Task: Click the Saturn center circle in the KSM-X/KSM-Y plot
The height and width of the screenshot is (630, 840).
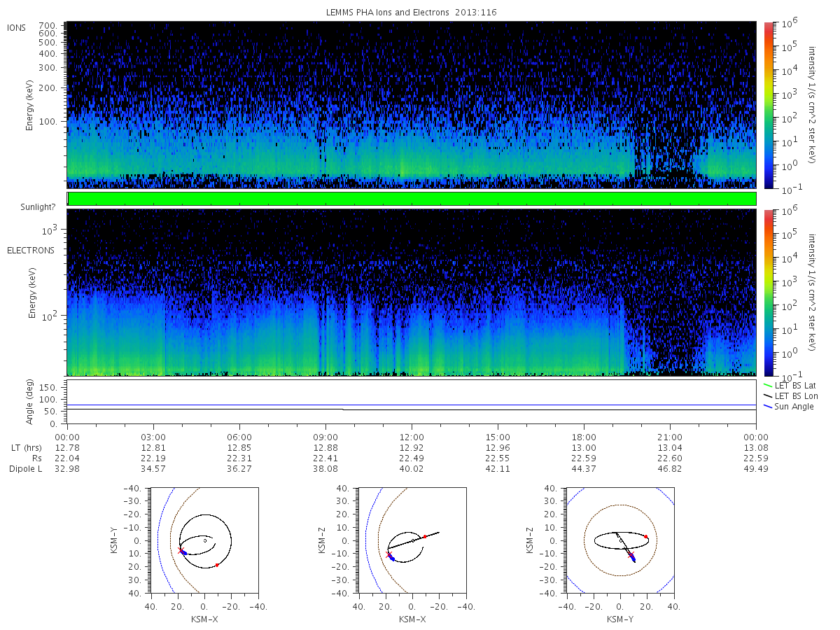Action: (204, 540)
